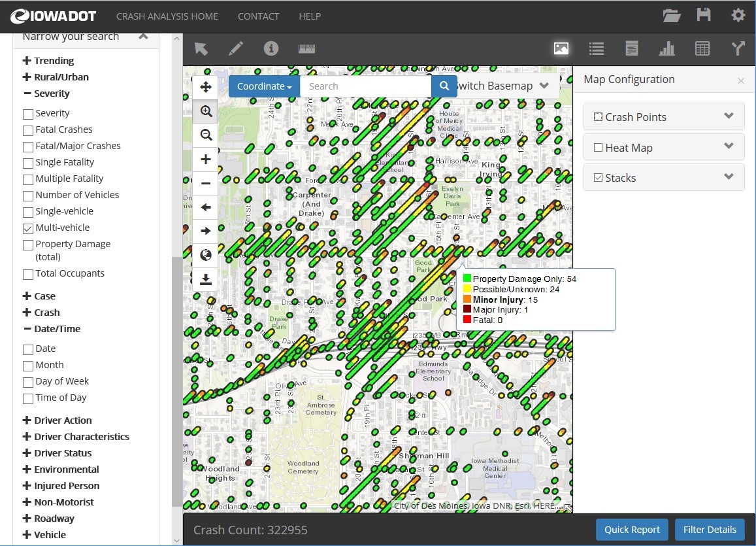Go to Crash Analysis Home
Screen dimensions: 756x546
tap(167, 16)
